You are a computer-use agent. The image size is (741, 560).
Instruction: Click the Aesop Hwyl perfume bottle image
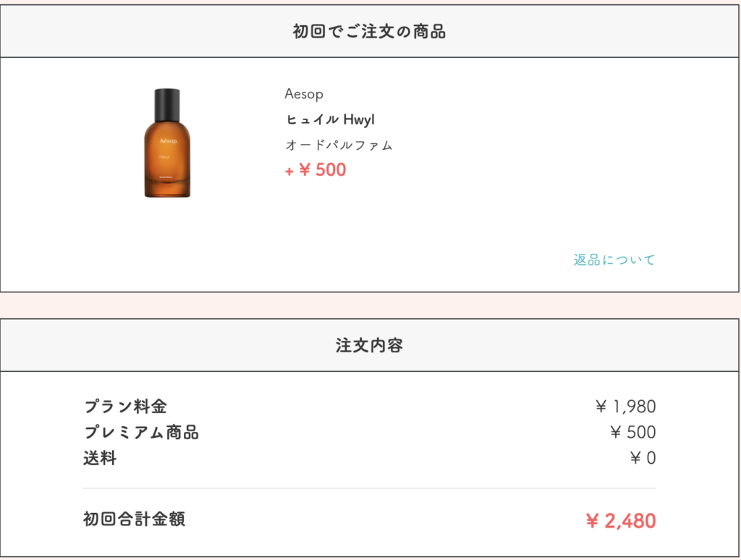(x=167, y=143)
